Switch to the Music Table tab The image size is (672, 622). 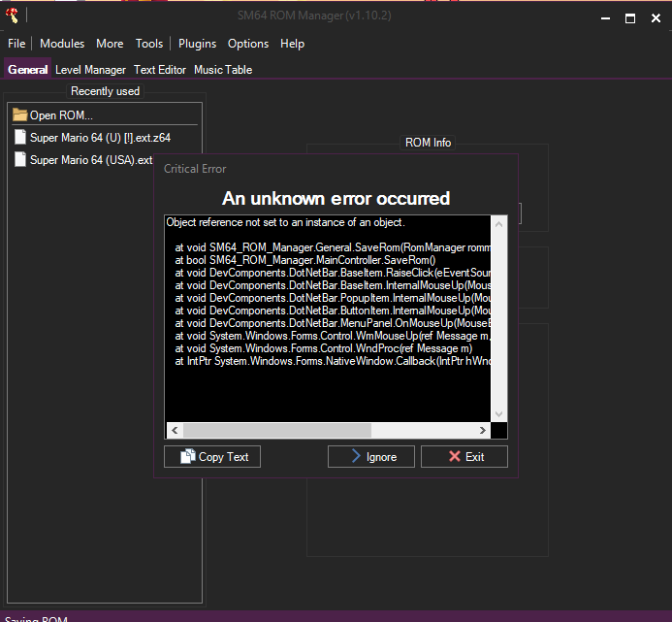223,70
